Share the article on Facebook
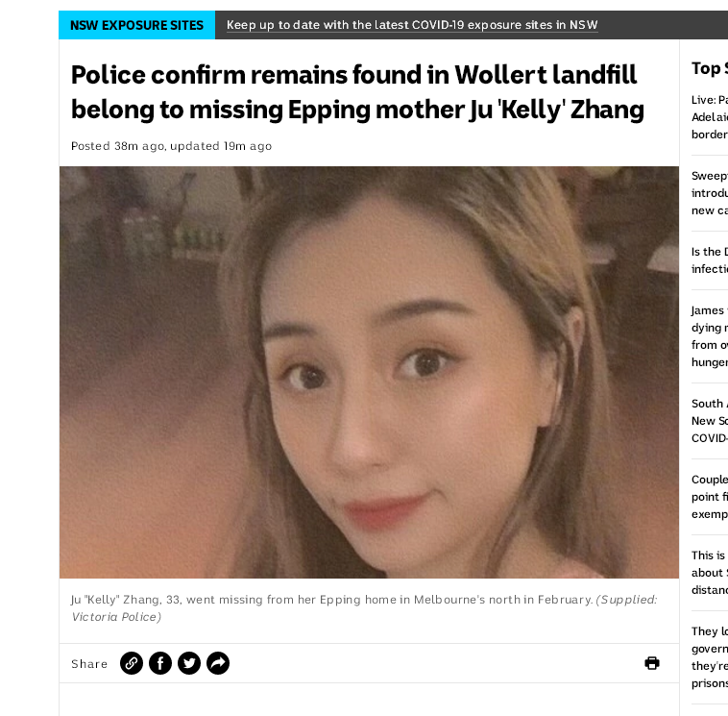728x716 pixels. coord(160,663)
